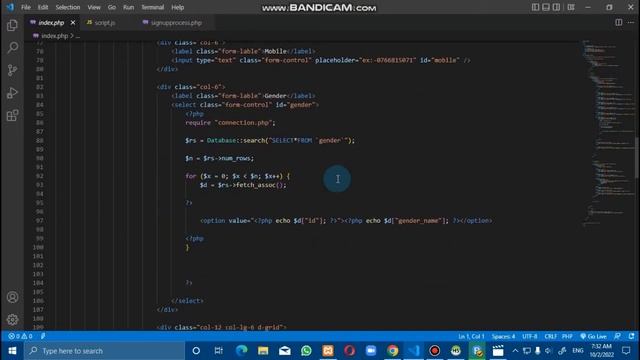
Task: Click the "Database::search" line of code
Action: (270, 140)
